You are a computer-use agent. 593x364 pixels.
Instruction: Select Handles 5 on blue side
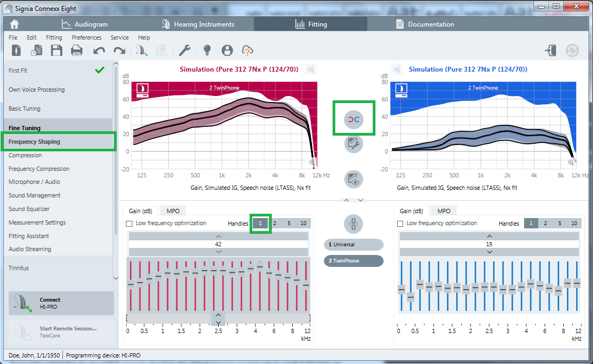coord(560,223)
